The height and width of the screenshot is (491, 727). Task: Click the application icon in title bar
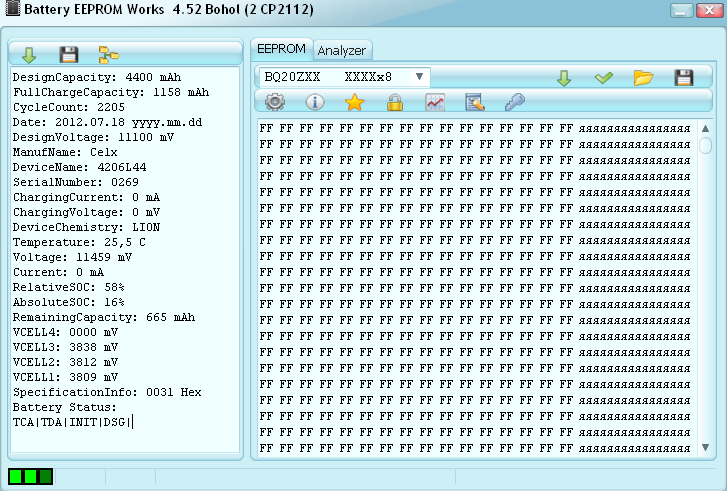(13, 8)
